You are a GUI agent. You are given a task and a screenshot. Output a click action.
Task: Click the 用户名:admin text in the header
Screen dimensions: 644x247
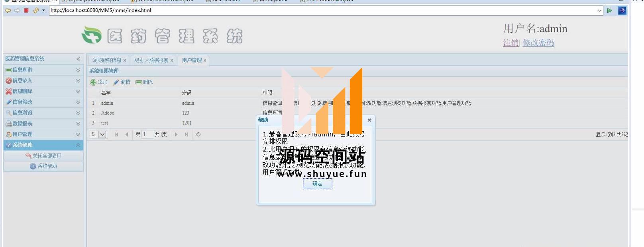tap(535, 29)
